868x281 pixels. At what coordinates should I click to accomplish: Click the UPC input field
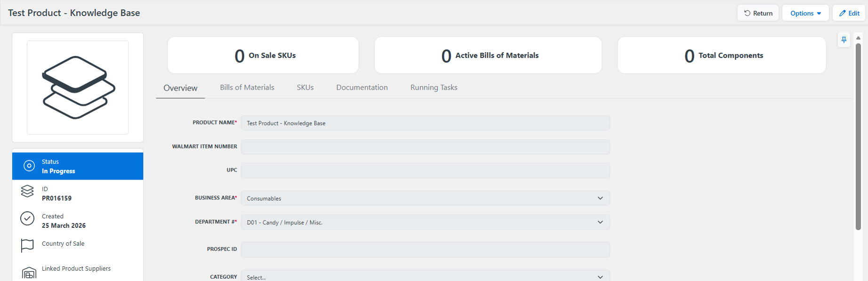[426, 171]
